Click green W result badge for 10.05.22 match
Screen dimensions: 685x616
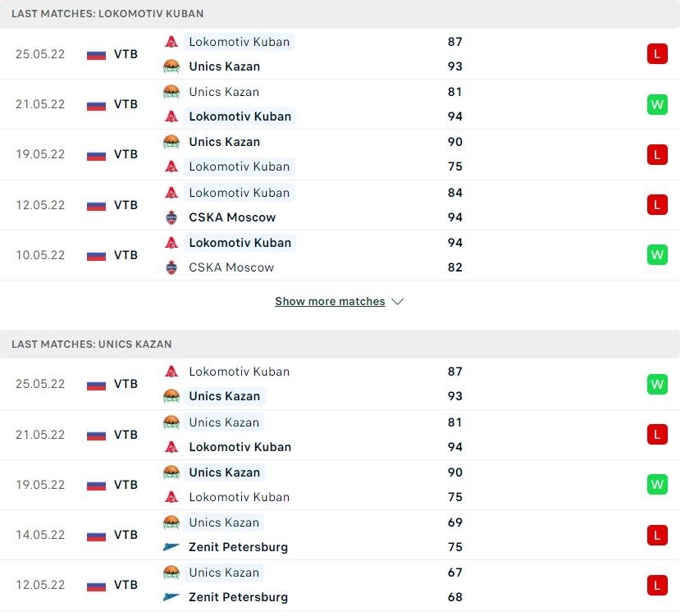point(656,255)
